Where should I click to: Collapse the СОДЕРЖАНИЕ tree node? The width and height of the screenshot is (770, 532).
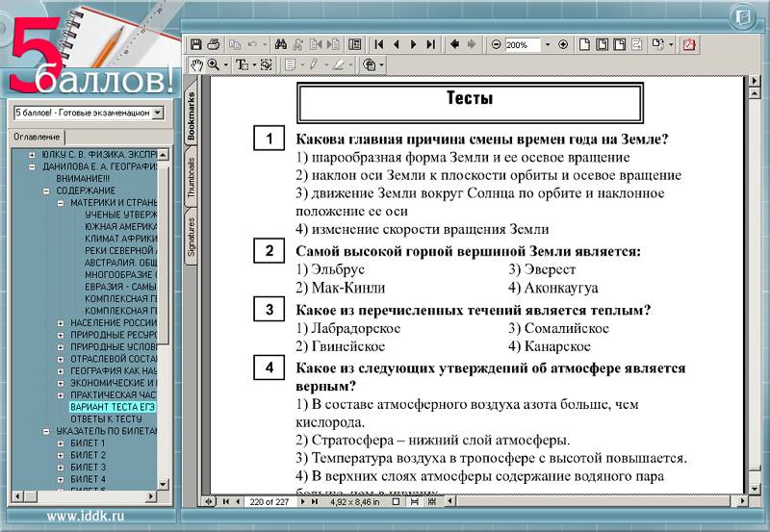point(46,190)
